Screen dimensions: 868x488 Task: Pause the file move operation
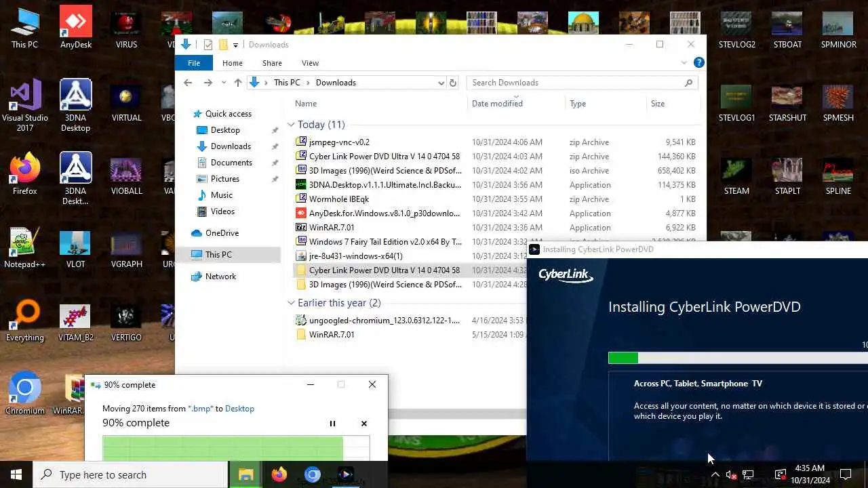(332, 424)
